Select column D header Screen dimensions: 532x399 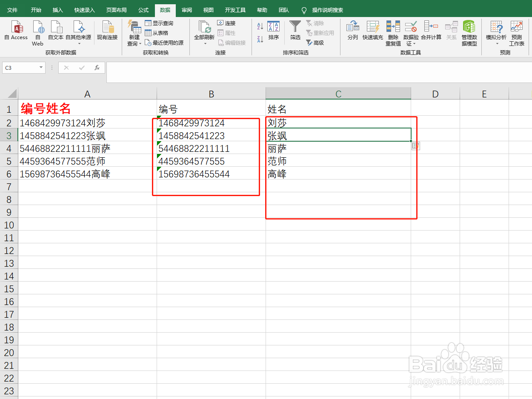[435, 94]
